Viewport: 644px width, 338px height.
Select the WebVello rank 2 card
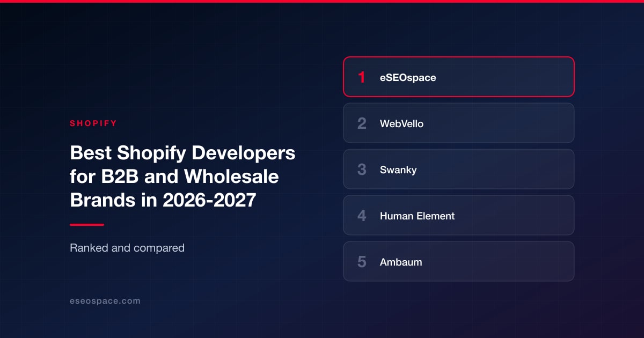click(x=459, y=123)
